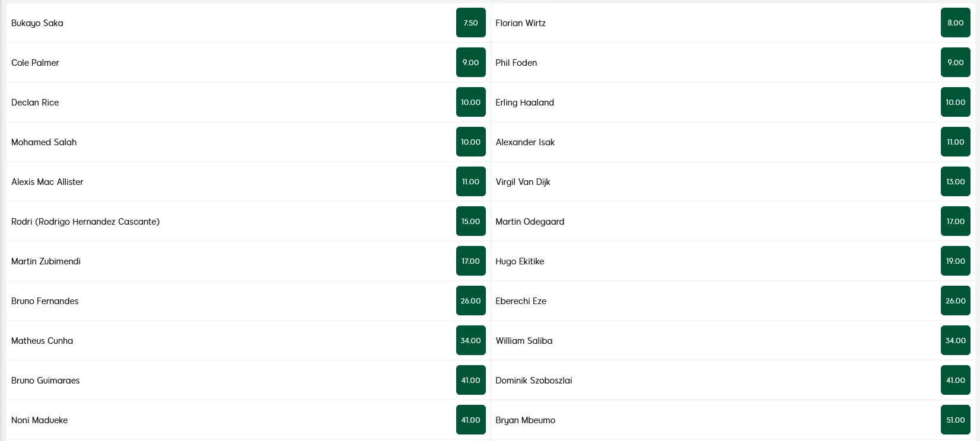This screenshot has height=441, width=980.
Task: Select Martin Zubimendi's 17.00 odds
Action: [x=470, y=261]
